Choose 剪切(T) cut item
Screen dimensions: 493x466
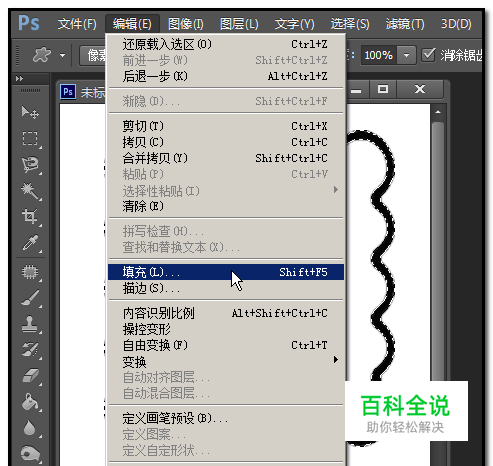(226, 126)
